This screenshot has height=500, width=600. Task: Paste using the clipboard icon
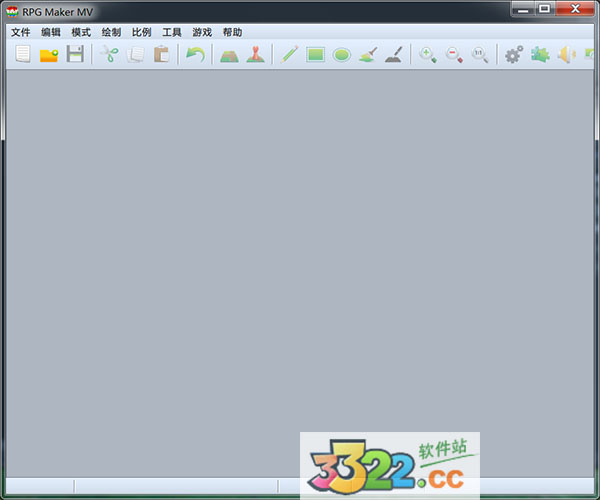coord(161,54)
